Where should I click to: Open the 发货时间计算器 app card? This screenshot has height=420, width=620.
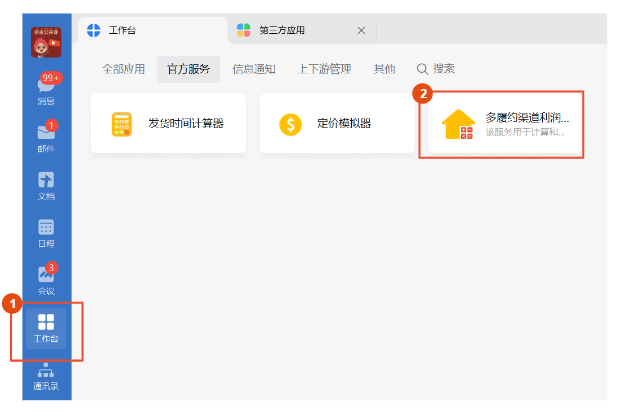(x=168, y=124)
